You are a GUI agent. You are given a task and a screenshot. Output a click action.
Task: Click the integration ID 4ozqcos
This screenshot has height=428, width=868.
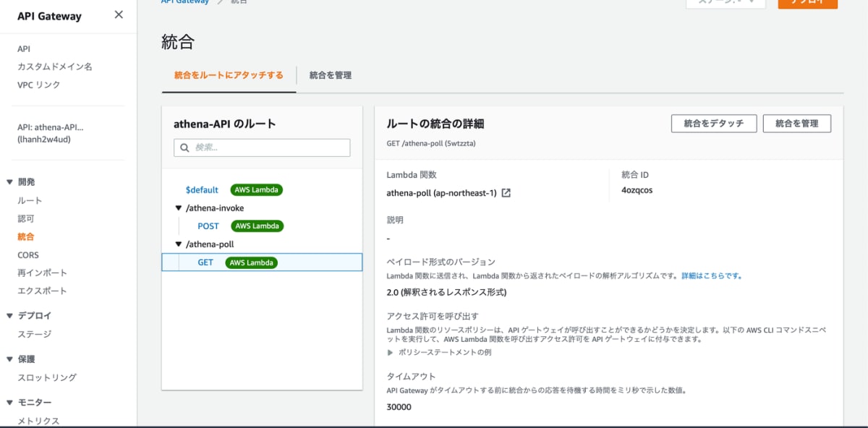pos(637,190)
